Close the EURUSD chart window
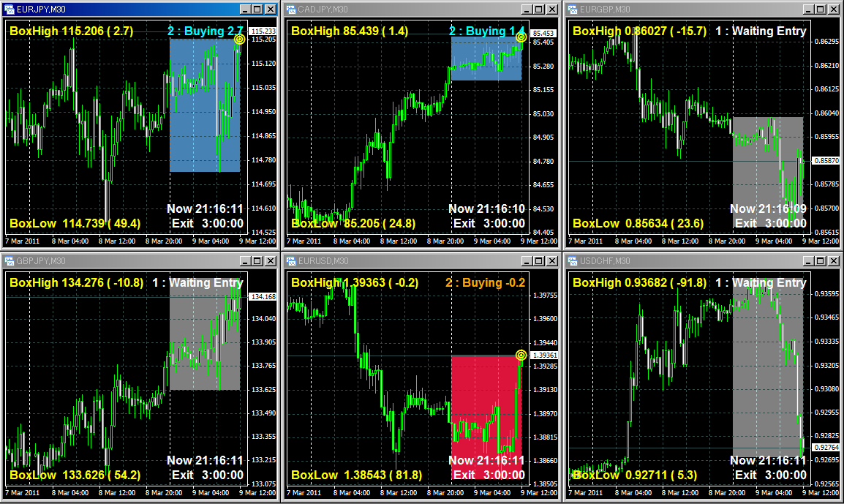 551,261
